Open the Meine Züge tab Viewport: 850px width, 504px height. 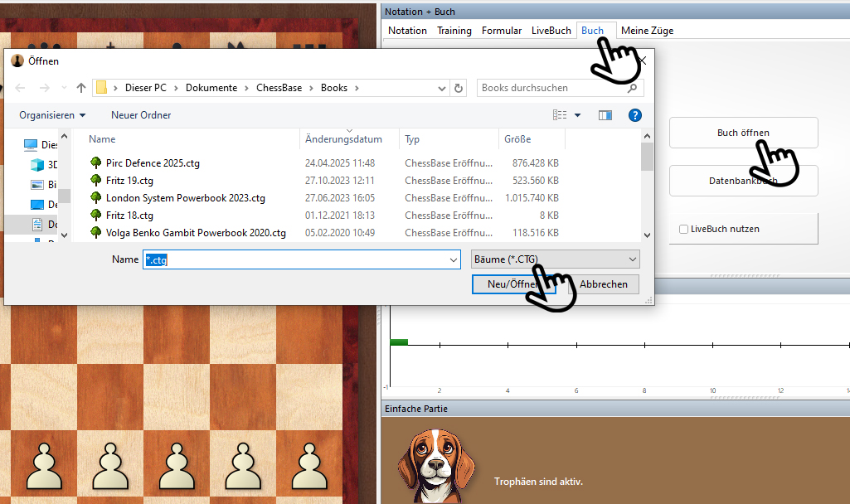646,31
